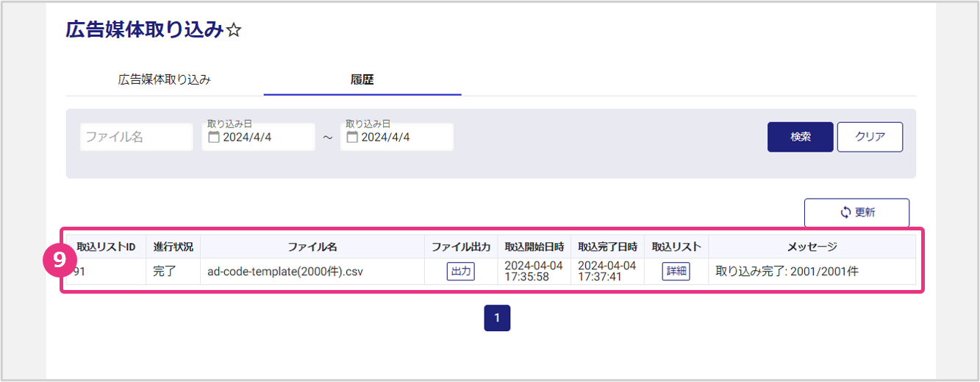Viewport: 980px width, 382px height.
Task: Click the 取込開始日時 column header
Action: (x=534, y=247)
